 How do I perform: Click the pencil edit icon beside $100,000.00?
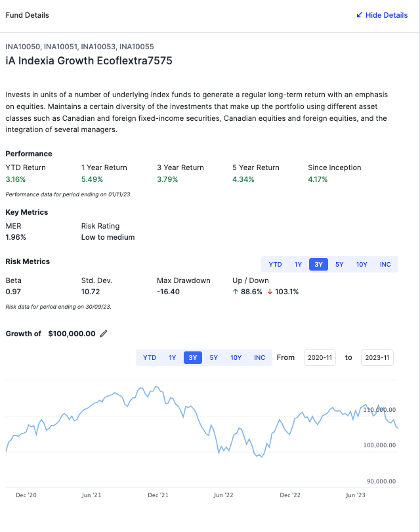(x=103, y=334)
